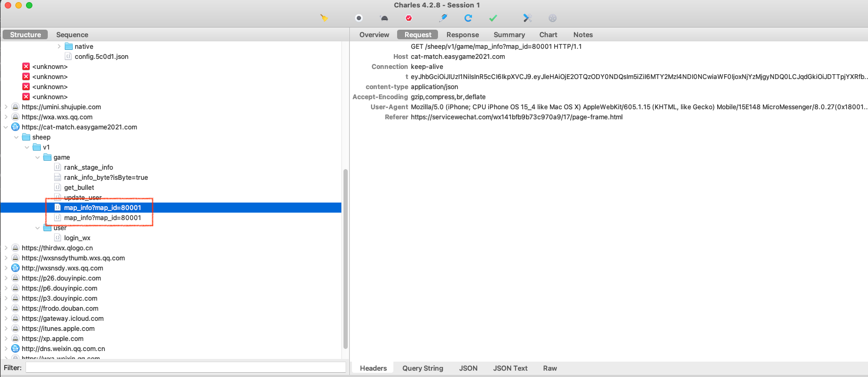Click the green validate checkmark icon
The image size is (868, 377).
coord(493,18)
